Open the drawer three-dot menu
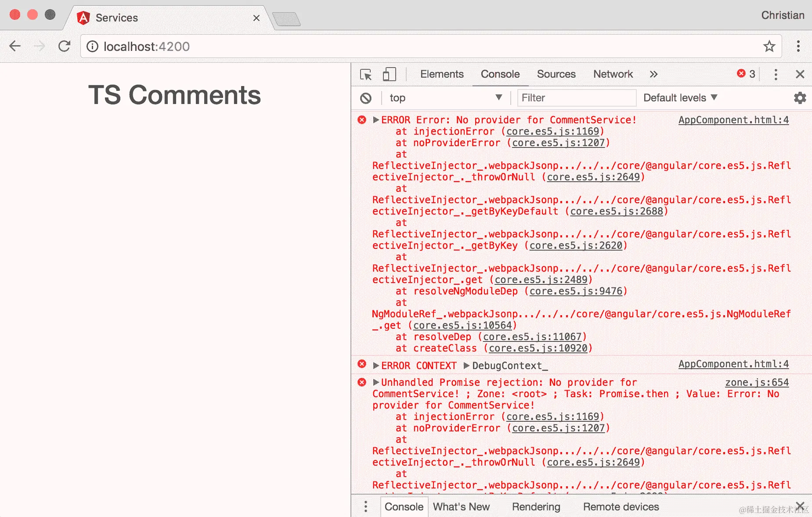The height and width of the screenshot is (517, 812). point(365,506)
